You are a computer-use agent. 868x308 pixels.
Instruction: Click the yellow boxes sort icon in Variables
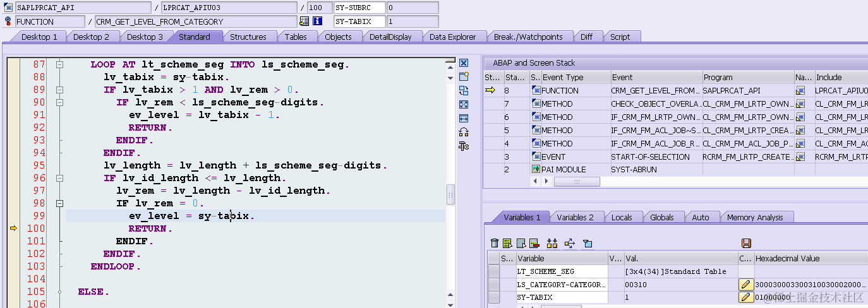[552, 243]
